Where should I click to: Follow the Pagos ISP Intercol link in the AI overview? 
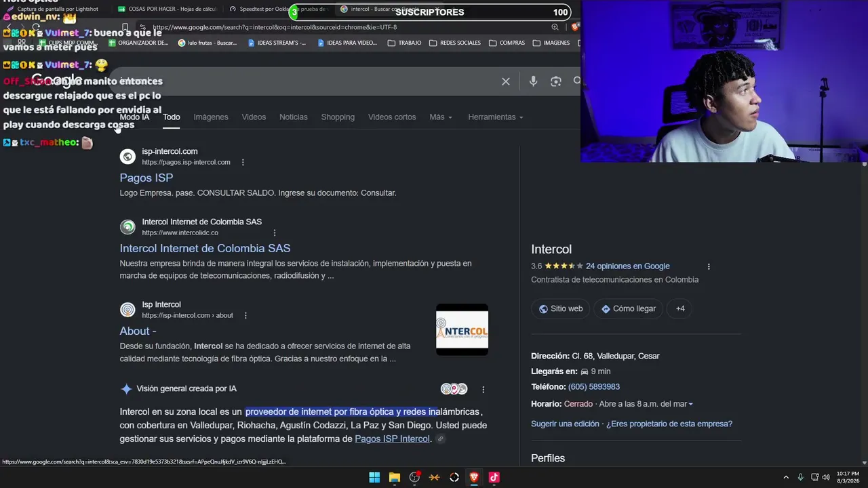[392, 439]
